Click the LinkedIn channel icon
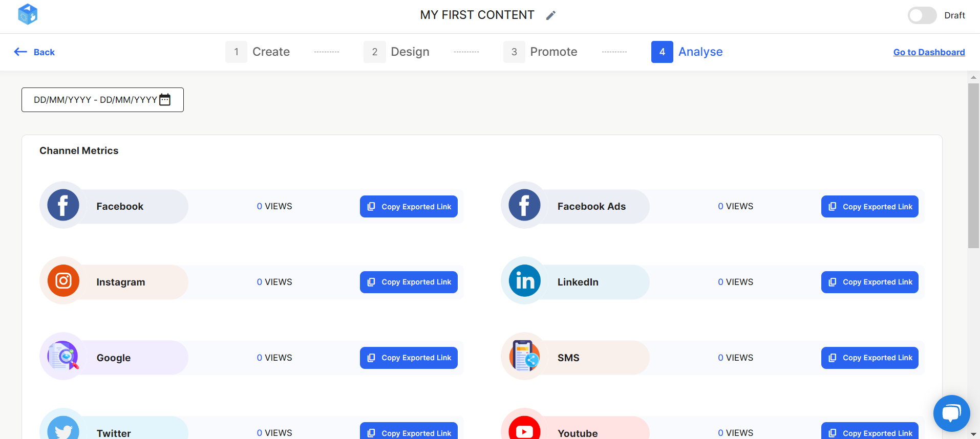980x439 pixels. pyautogui.click(x=524, y=280)
